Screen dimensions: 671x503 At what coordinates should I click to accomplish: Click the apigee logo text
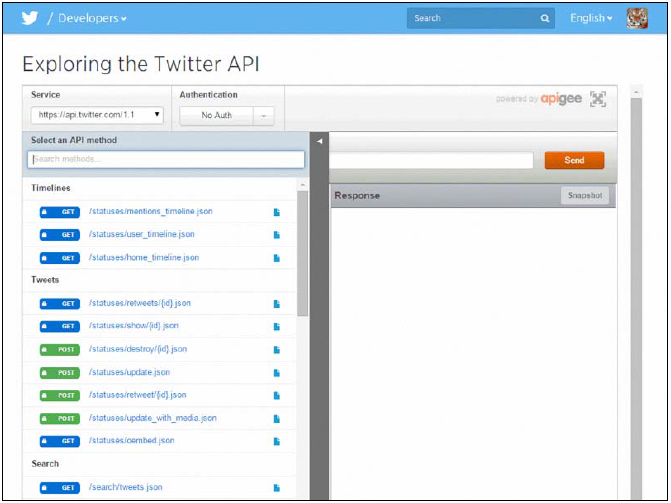tap(561, 99)
